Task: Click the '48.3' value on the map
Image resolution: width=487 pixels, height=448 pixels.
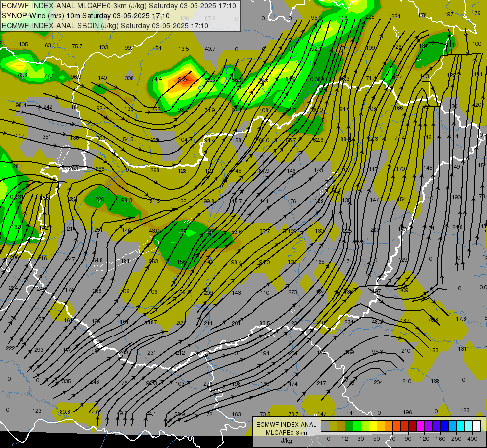Action: [378, 322]
